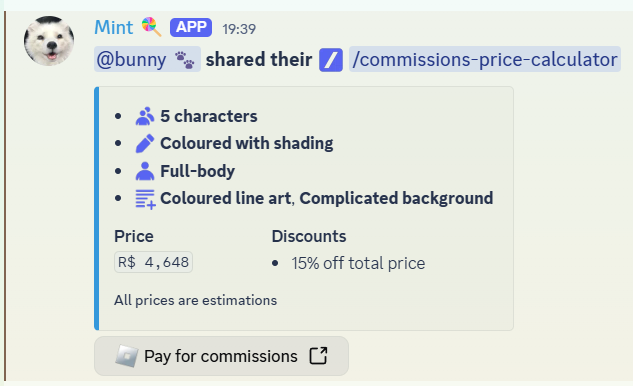This screenshot has width=633, height=386.
Task: Click the Roblox icon in the pay button
Action: click(127, 356)
